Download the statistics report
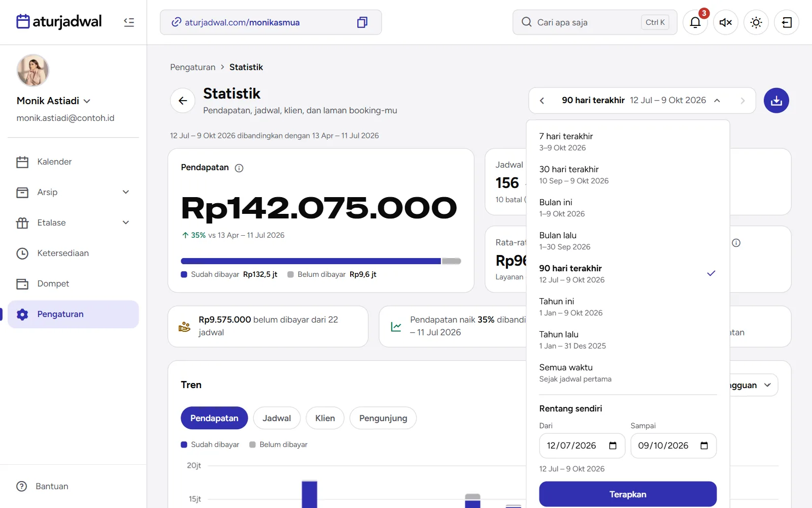Image resolution: width=812 pixels, height=508 pixels. tap(776, 101)
